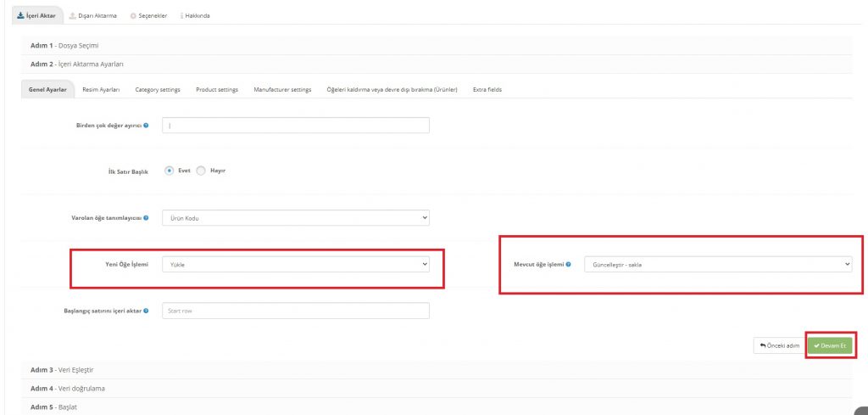Select Evet for İlk Satır Başlık

[170, 171]
